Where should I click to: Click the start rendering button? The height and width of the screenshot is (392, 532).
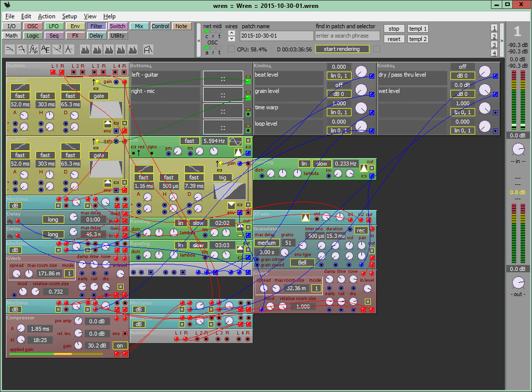(x=342, y=49)
